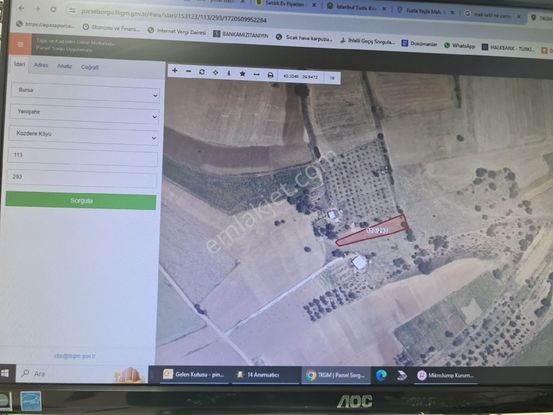Click into the ada field containing 113
Image resolution: width=553 pixels, height=415 pixels.
[83, 157]
